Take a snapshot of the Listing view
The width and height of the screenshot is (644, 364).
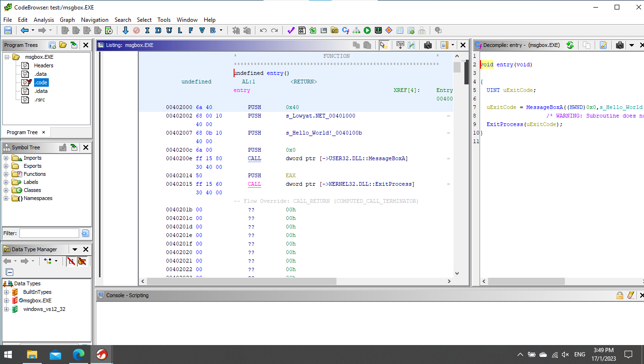pos(428,45)
